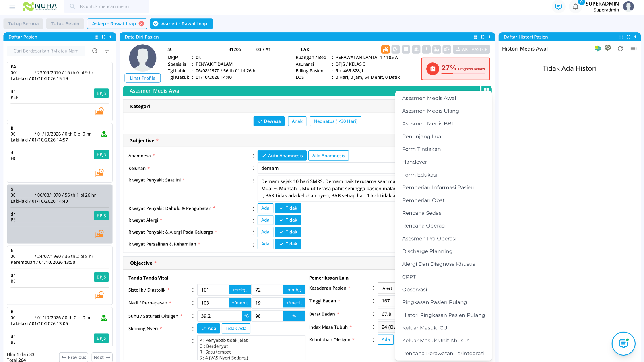This screenshot has height=362, width=644.
Task: Set Skrining Nyeri to Tidak Ada
Action: [236, 329]
